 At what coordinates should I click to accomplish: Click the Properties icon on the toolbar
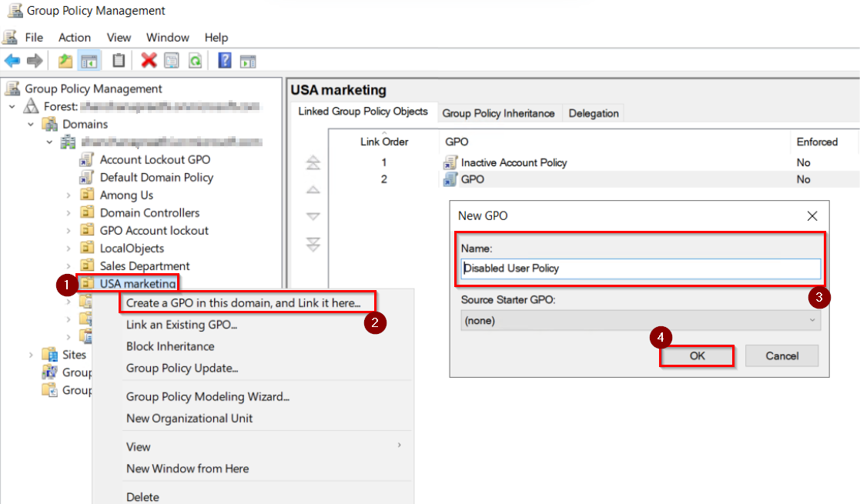tap(172, 61)
